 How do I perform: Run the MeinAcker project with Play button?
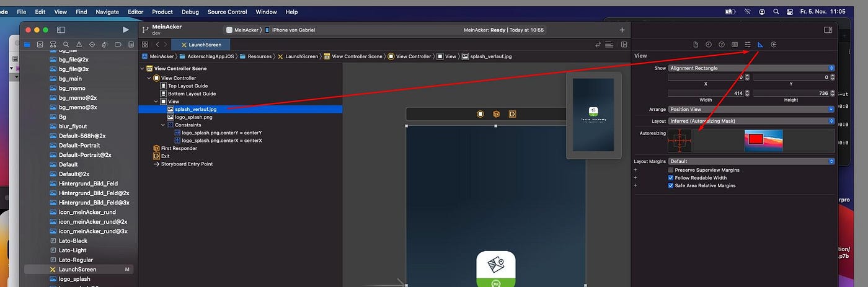[x=126, y=30]
